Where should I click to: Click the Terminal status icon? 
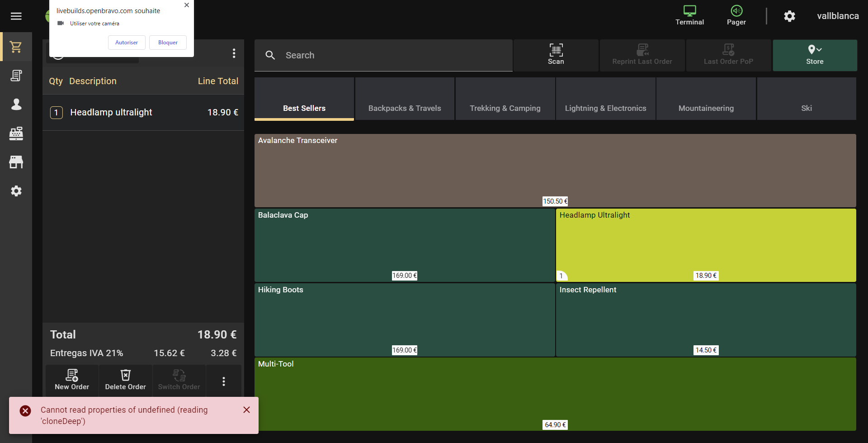[689, 15]
